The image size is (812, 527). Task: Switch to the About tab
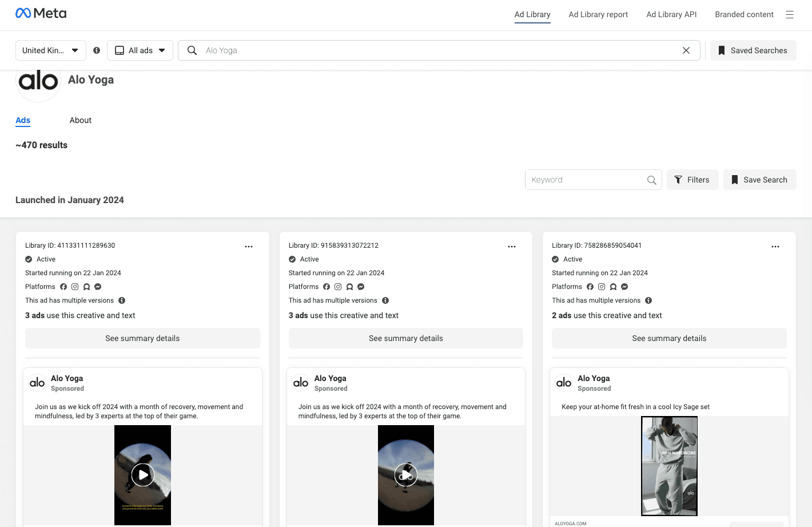pyautogui.click(x=80, y=120)
